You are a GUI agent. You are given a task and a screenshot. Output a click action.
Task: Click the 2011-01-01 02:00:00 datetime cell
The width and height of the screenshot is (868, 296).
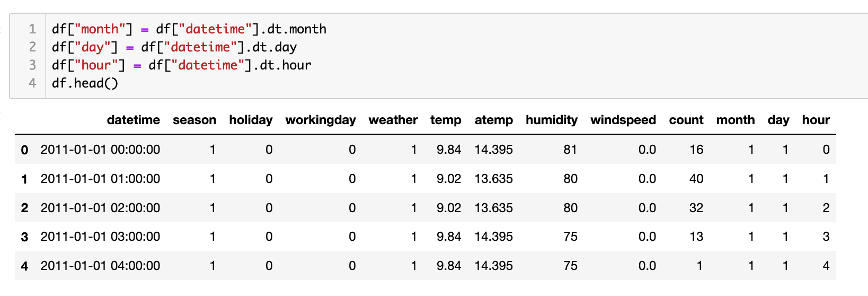point(100,208)
